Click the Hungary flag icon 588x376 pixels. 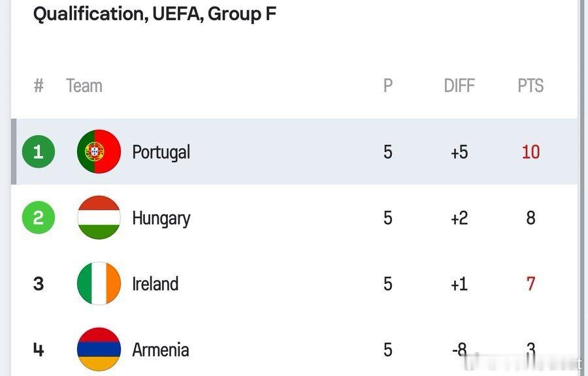click(x=99, y=217)
